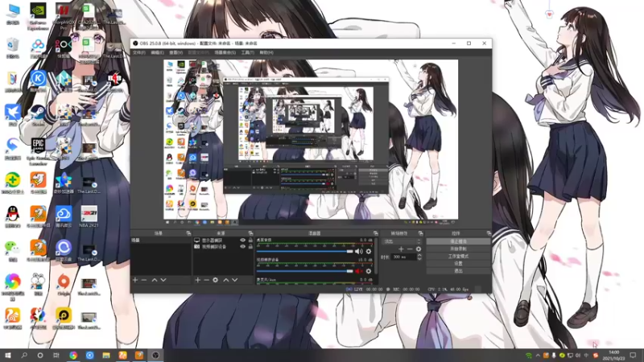
Task: Show hidden tray icons with the taskbar chevron
Action: (x=538, y=356)
